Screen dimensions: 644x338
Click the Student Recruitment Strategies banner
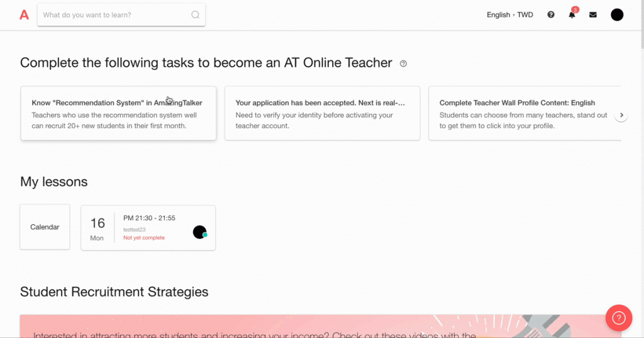(320, 327)
